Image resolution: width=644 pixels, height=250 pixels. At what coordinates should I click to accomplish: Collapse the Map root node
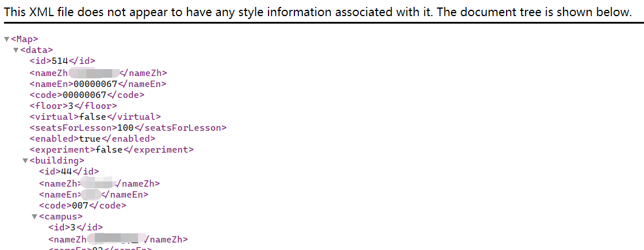point(6,39)
